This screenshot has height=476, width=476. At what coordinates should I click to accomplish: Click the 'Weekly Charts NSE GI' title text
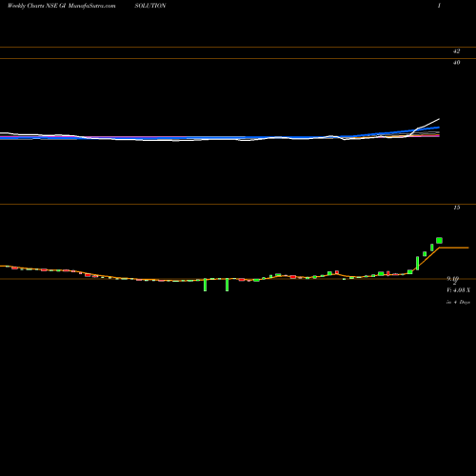point(36,6)
